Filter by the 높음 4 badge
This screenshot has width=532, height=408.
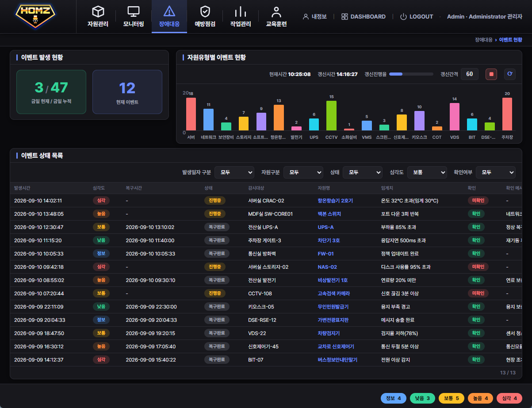pyautogui.click(x=480, y=398)
